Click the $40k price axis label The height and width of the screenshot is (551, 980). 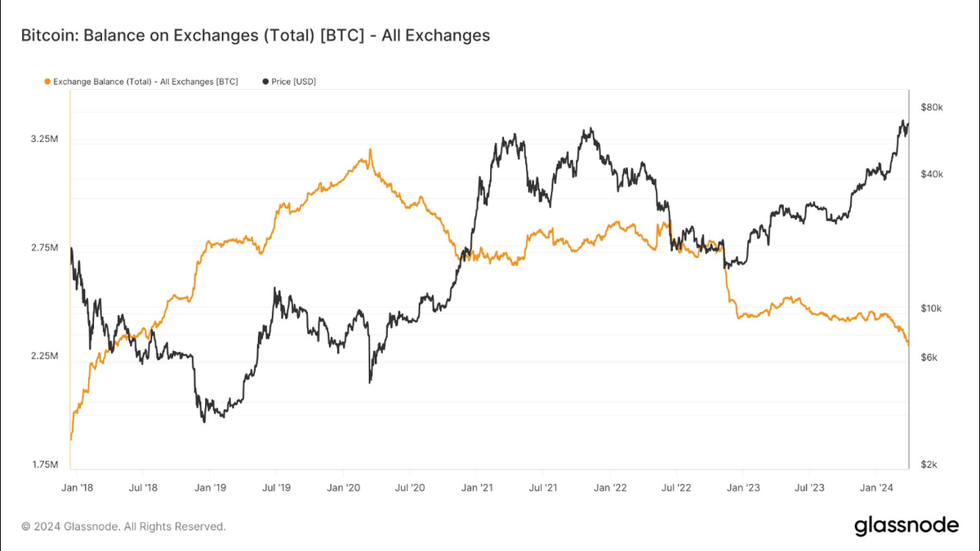tap(932, 175)
